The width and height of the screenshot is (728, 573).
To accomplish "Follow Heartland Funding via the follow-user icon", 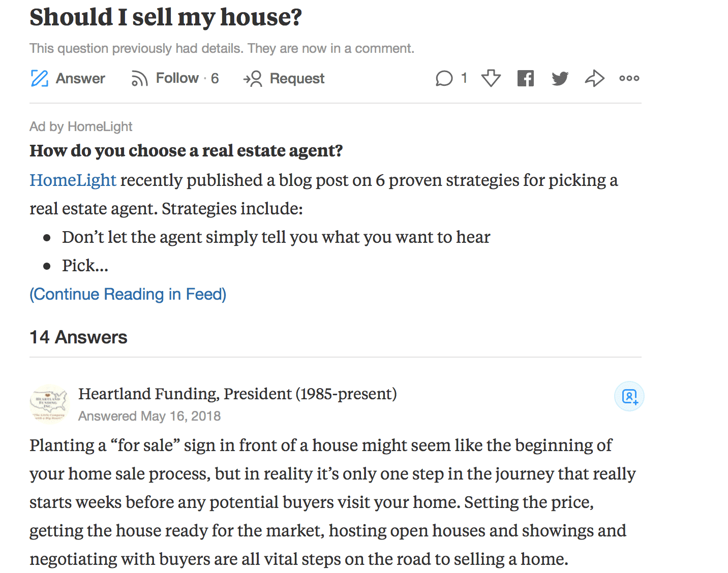I will point(629,396).
